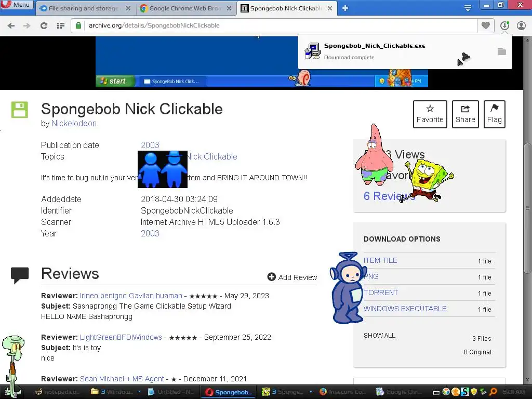Viewport: 532px width, 399px height.
Task: Click the 2003 publication date link
Action: (x=150, y=145)
